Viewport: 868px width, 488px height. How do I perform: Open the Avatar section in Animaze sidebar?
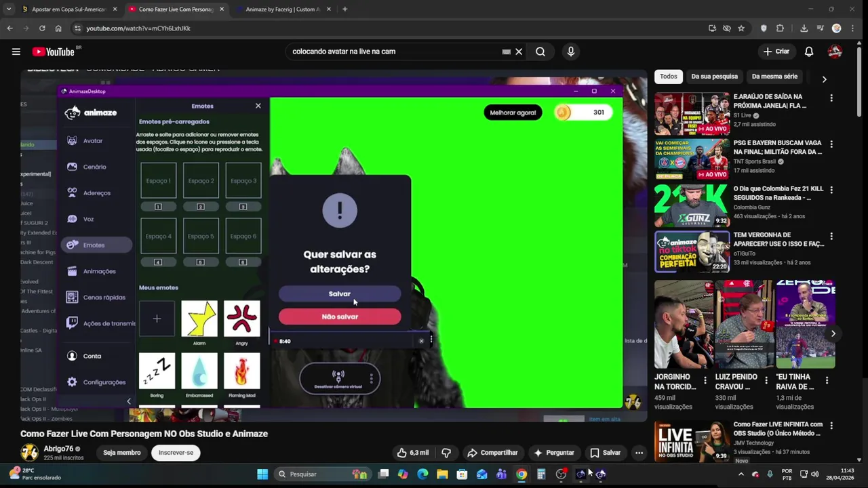93,141
